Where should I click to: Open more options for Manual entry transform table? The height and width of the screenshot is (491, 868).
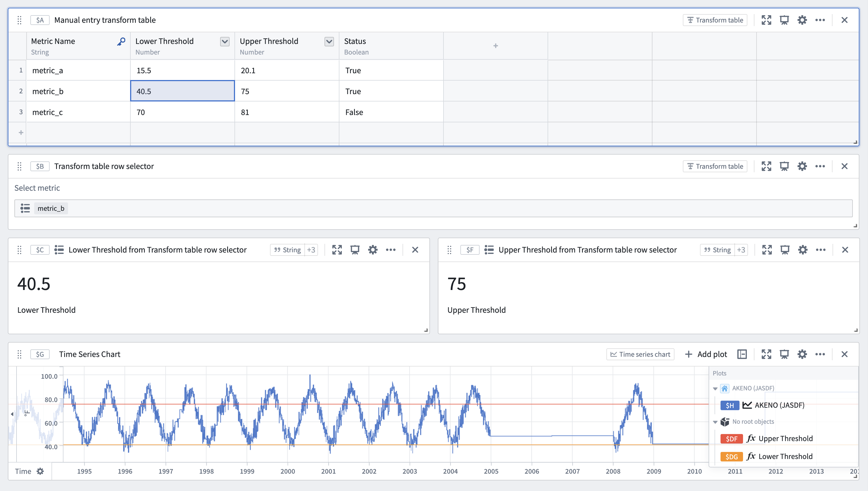point(820,20)
